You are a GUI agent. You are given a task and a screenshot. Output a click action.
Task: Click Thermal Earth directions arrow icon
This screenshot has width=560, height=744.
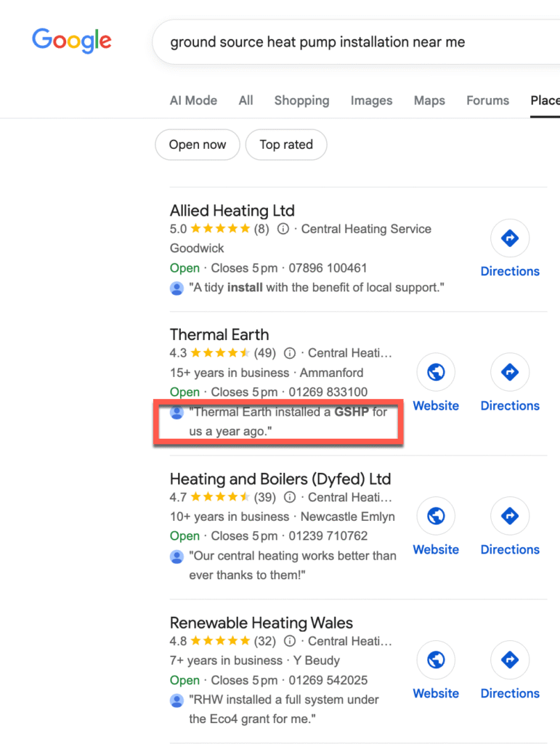(510, 373)
